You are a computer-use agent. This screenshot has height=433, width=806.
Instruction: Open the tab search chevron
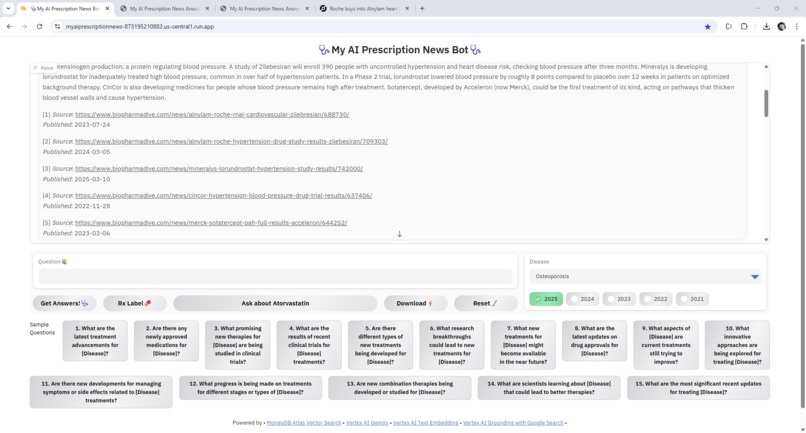[8, 8]
